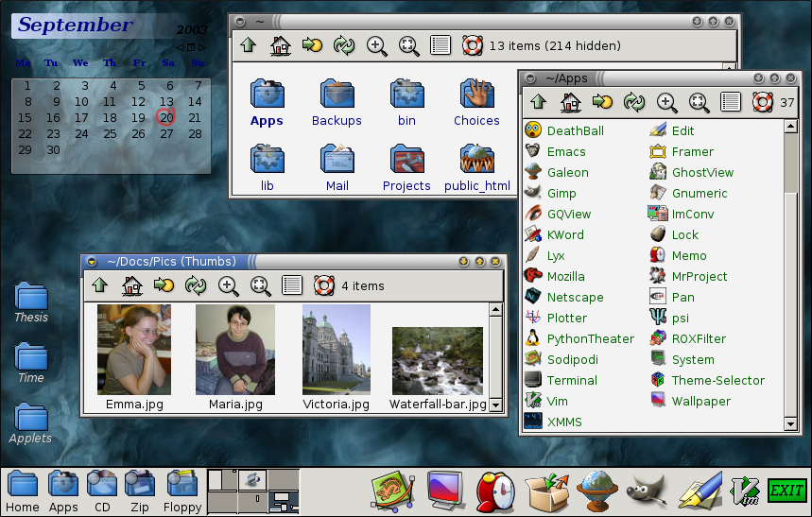This screenshot has height=517, width=812.
Task: Toggle details view in the ~/Docs/Pics window
Action: (292, 284)
